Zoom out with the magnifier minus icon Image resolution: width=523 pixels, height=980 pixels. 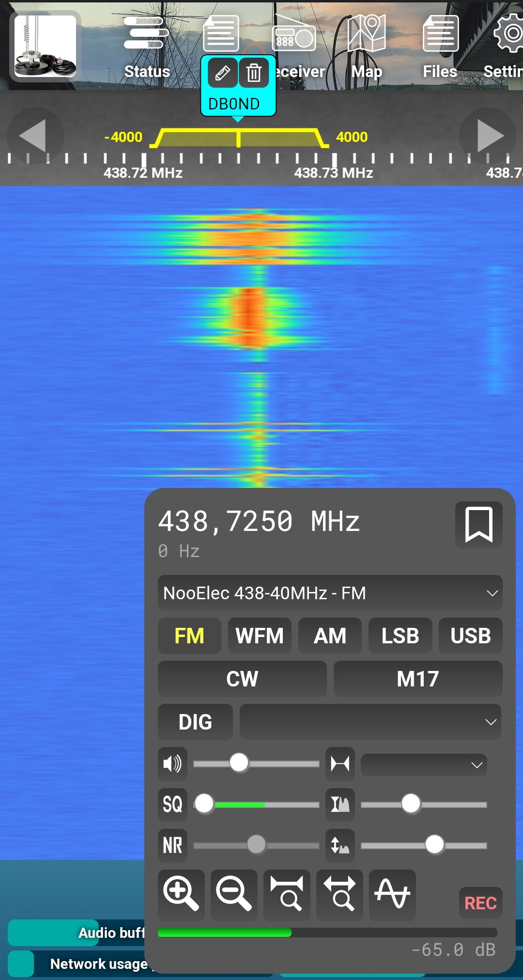point(234,894)
